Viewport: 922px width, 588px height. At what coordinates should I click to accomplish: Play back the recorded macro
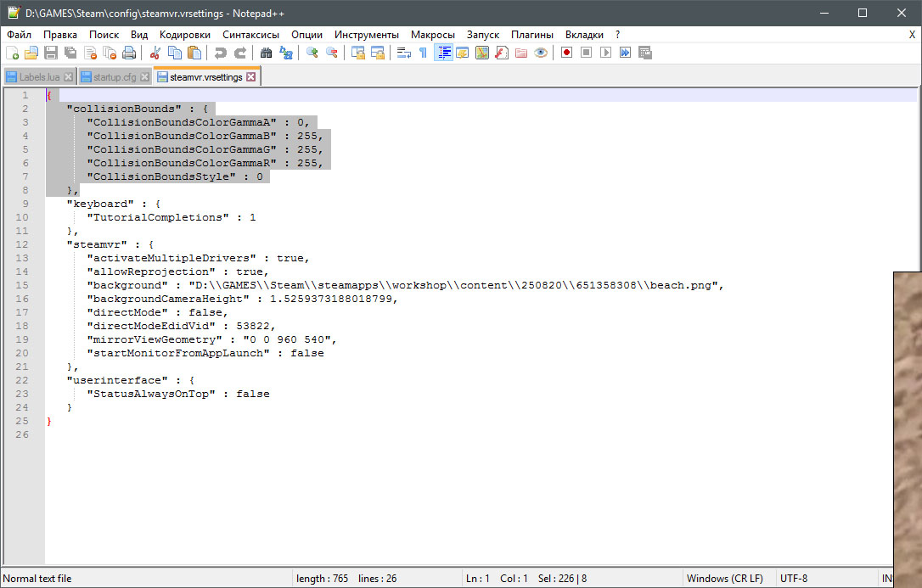point(605,53)
